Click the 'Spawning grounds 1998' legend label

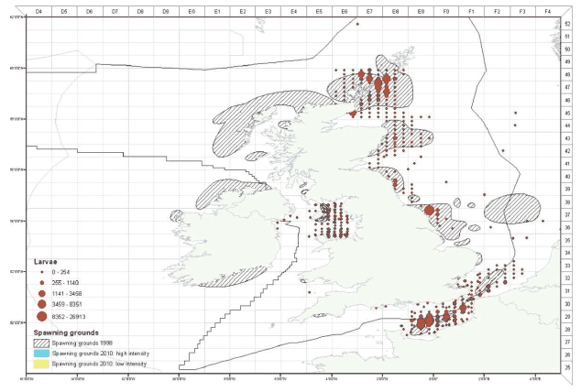(x=82, y=343)
